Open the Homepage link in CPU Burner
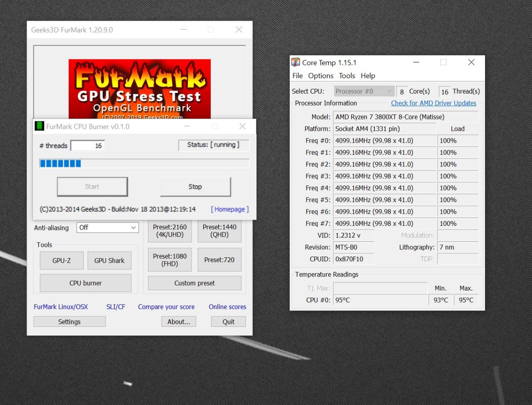 [x=230, y=209]
